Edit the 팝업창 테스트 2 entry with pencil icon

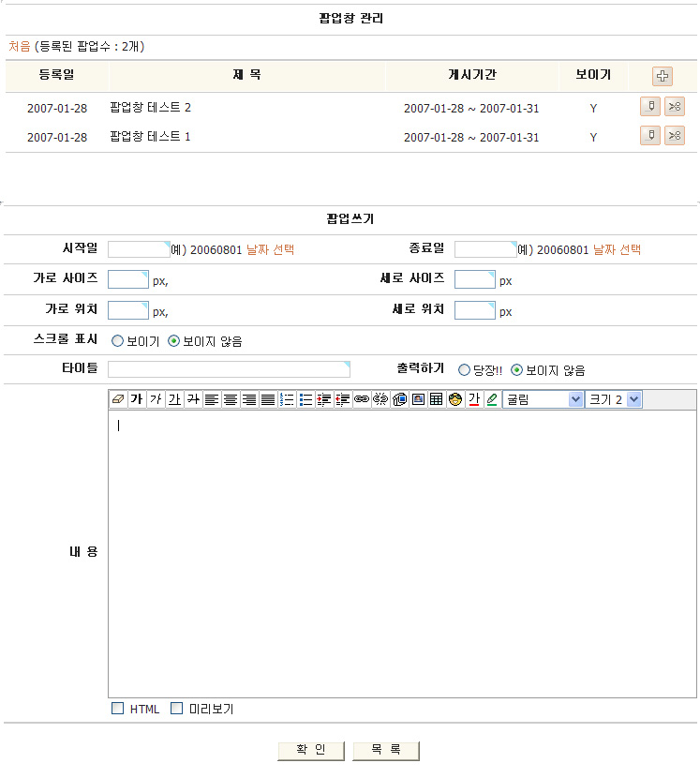point(649,107)
